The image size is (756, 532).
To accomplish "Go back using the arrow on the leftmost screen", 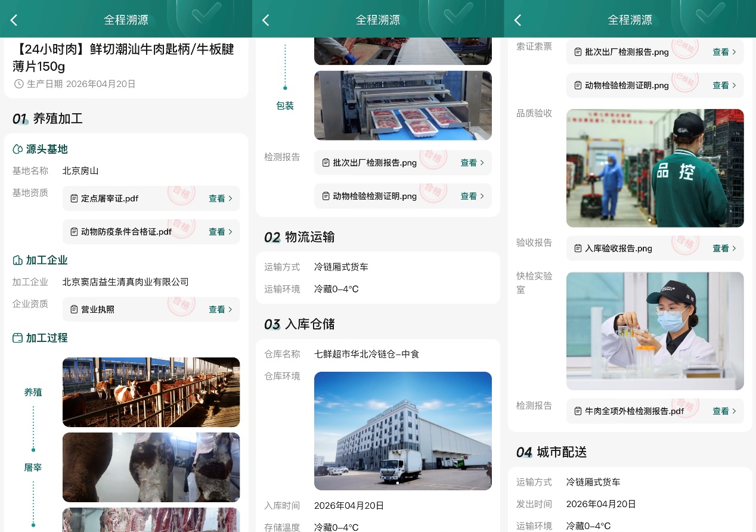I will [x=14, y=20].
